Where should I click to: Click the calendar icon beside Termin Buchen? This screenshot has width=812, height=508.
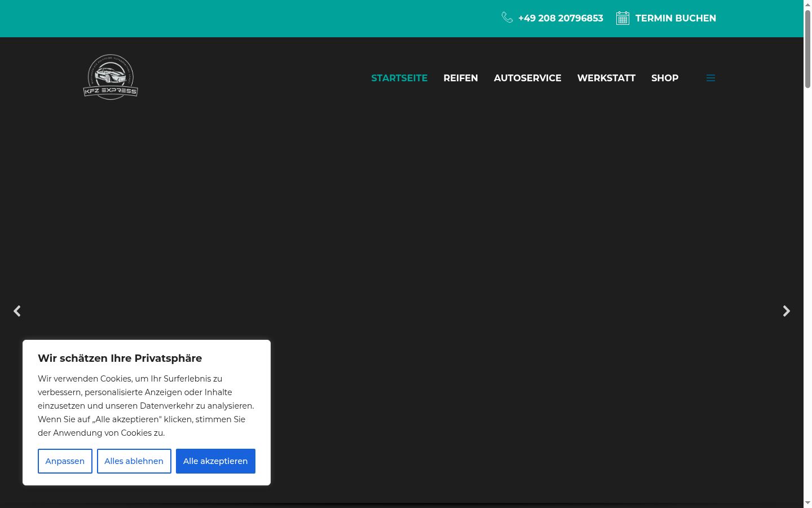click(623, 18)
